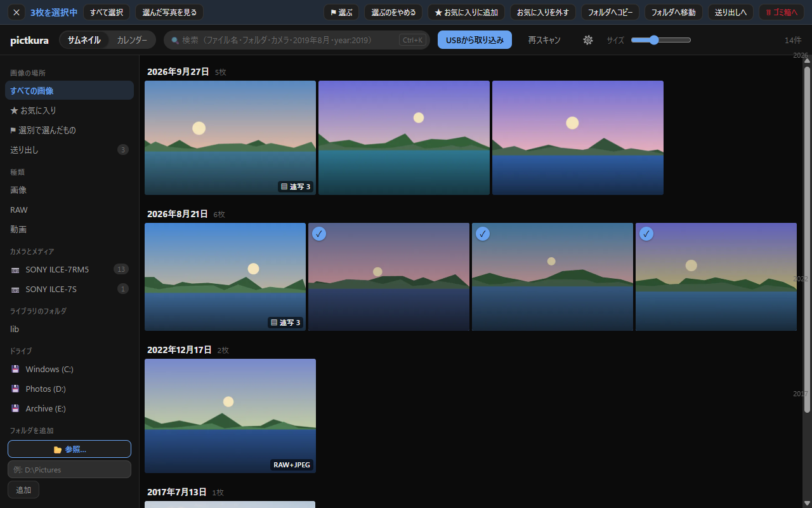Click the Windows (C:) drive icon
Image resolution: width=812 pixels, height=508 pixels.
tap(15, 370)
